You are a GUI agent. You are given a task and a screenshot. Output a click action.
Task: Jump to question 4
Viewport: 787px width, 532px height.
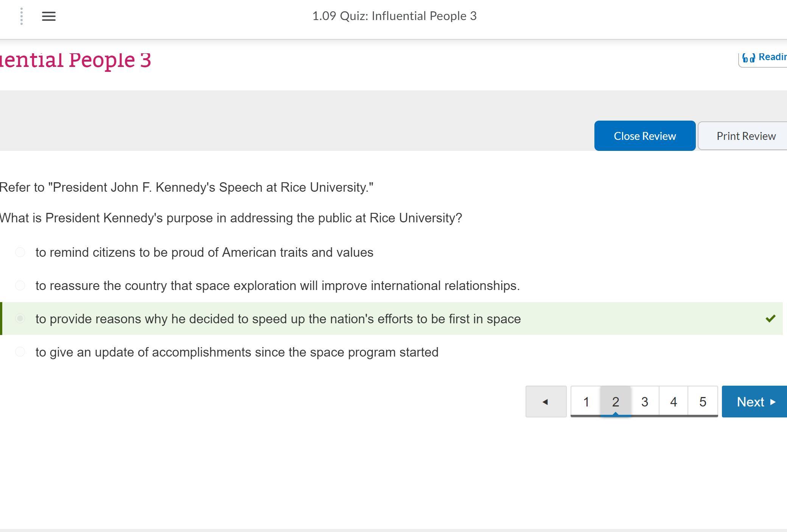point(673,402)
